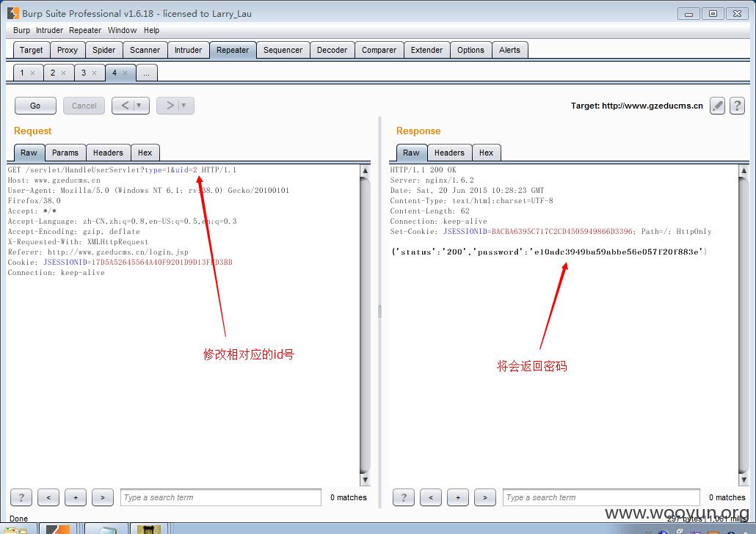The width and height of the screenshot is (756, 534).
Task: Focus the response search term field
Action: coord(601,497)
